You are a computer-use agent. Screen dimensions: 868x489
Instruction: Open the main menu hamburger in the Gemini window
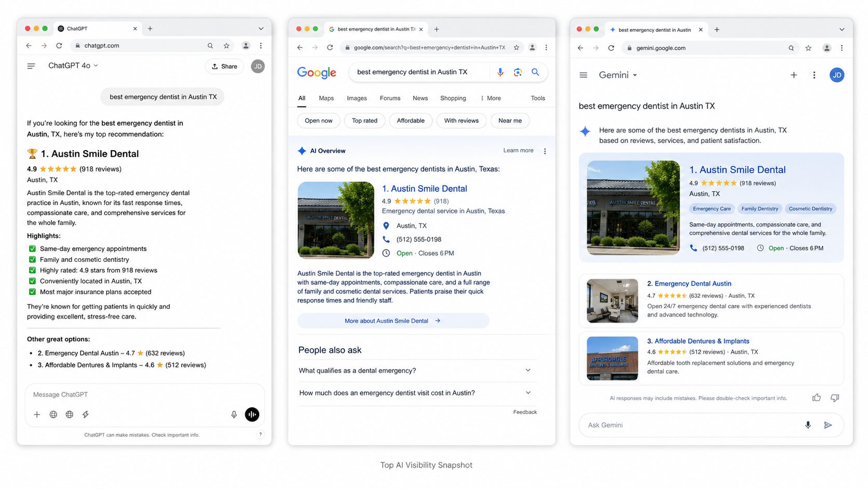584,75
